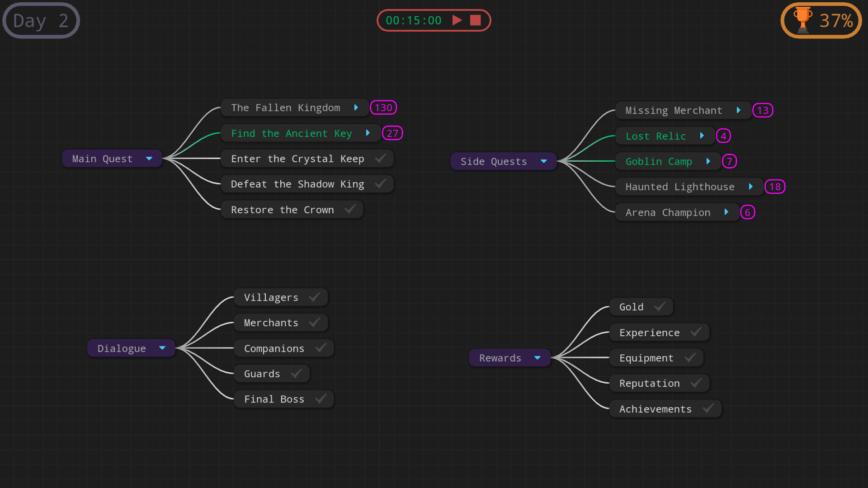Click the 00:15:00 timer display
Viewport: 868px width, 488px height.
tap(414, 20)
